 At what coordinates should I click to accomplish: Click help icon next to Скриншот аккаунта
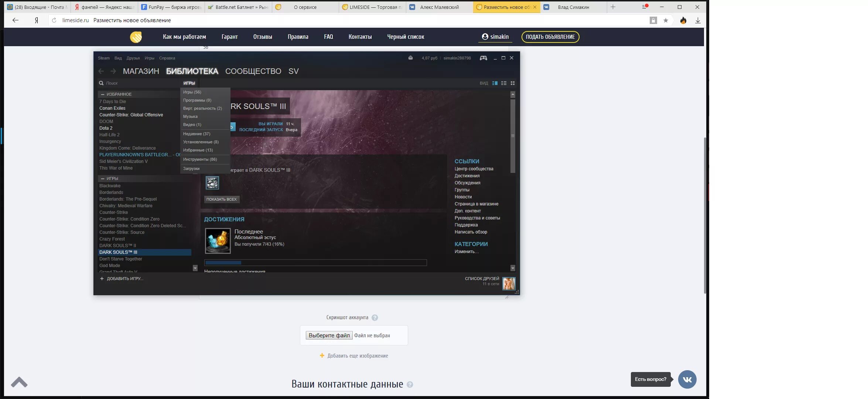pyautogui.click(x=375, y=318)
